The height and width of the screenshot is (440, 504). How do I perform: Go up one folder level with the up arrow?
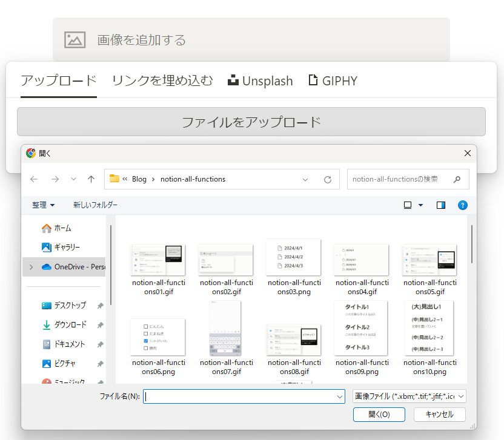[x=91, y=179]
